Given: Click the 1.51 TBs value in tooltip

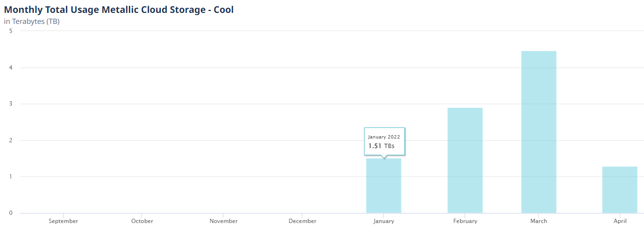Looking at the screenshot, I should click(381, 146).
